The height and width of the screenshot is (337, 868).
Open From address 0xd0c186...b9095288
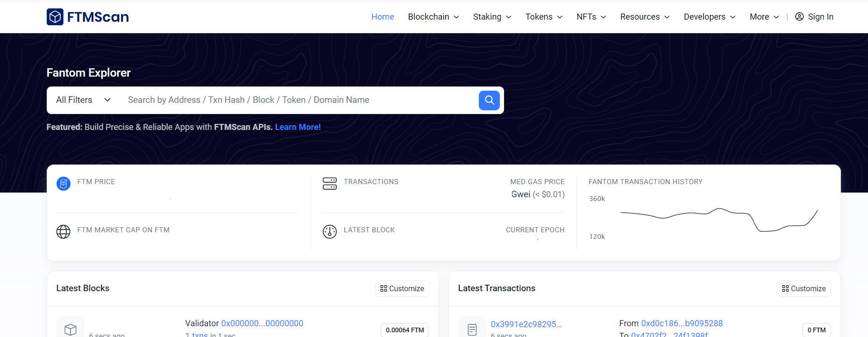point(682,323)
